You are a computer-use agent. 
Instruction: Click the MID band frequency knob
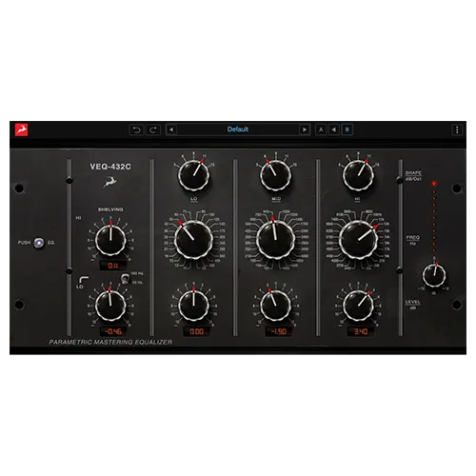click(275, 240)
